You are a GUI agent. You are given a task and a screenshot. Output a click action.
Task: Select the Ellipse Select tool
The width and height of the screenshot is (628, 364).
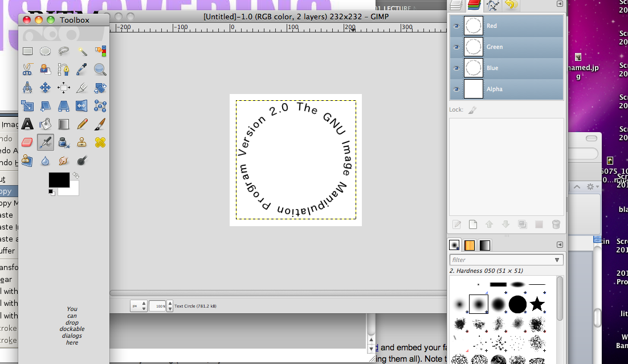[x=45, y=51]
